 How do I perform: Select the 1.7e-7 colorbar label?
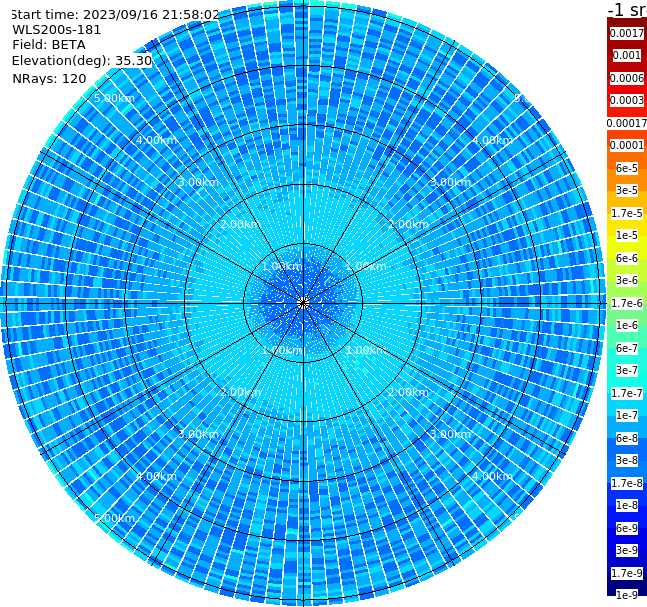(x=627, y=393)
